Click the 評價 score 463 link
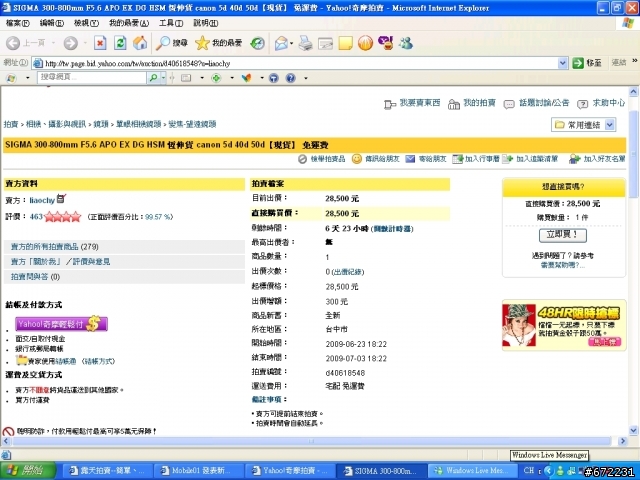640x480 pixels. [x=36, y=217]
